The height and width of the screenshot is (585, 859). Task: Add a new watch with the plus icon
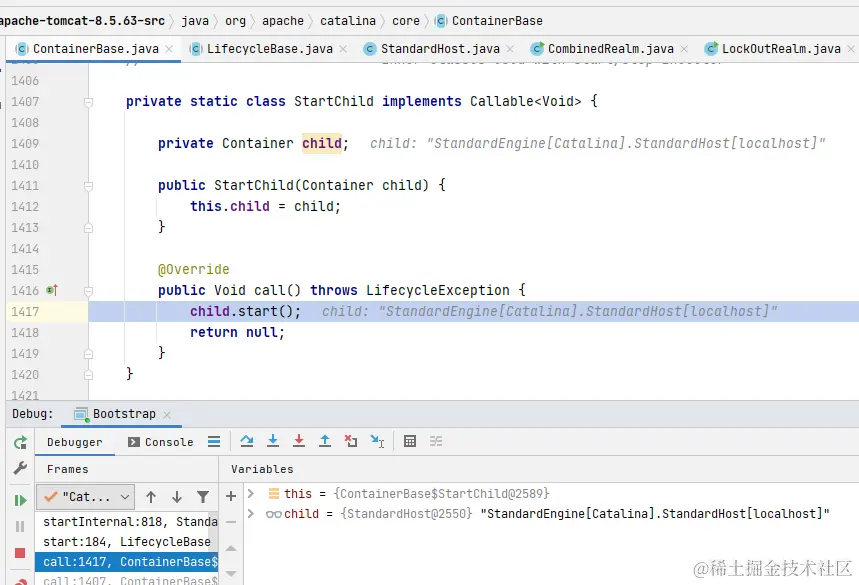tap(231, 496)
